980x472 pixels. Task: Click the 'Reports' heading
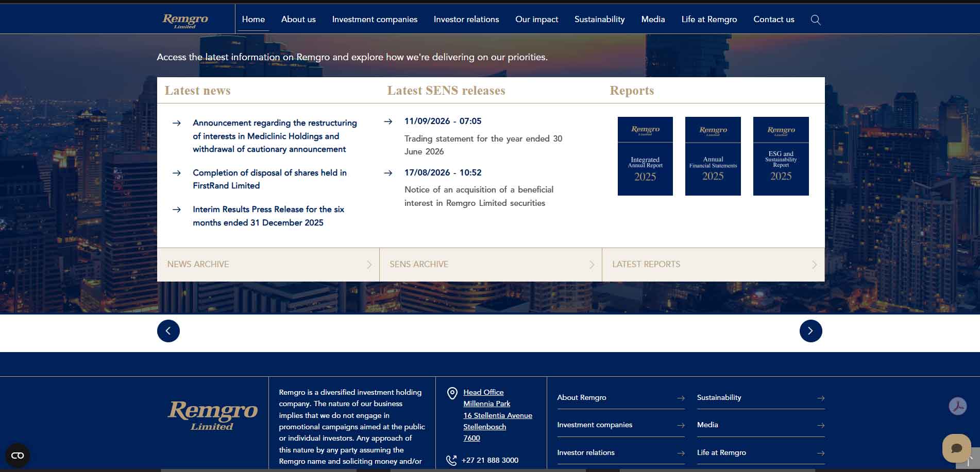pos(632,91)
